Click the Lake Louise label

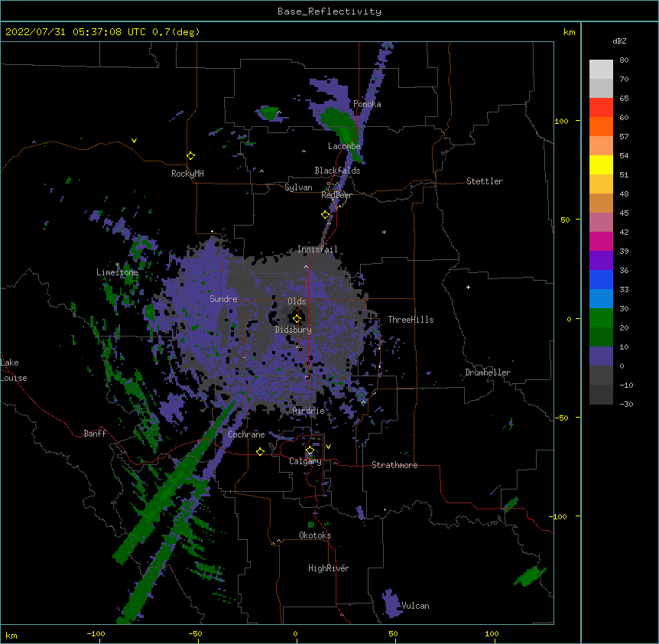14,370
